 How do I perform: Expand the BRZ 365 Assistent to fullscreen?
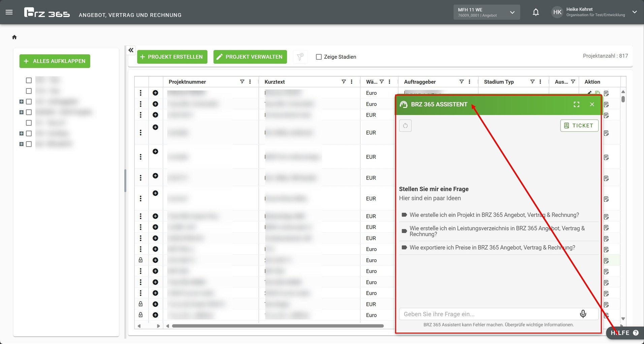click(x=576, y=105)
